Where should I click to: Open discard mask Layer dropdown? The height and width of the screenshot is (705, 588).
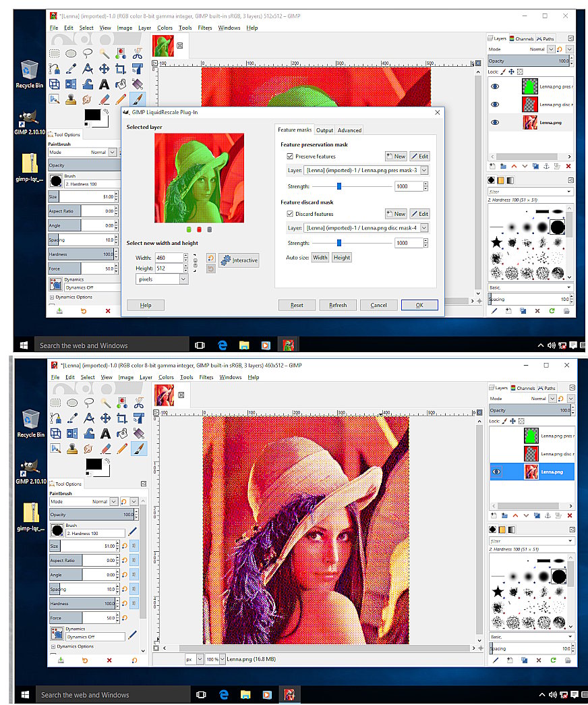[424, 228]
